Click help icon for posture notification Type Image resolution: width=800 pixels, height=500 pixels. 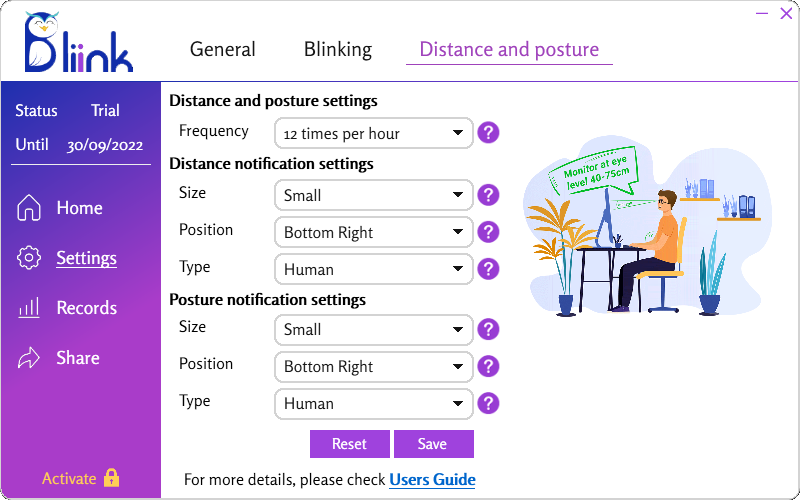tap(488, 403)
